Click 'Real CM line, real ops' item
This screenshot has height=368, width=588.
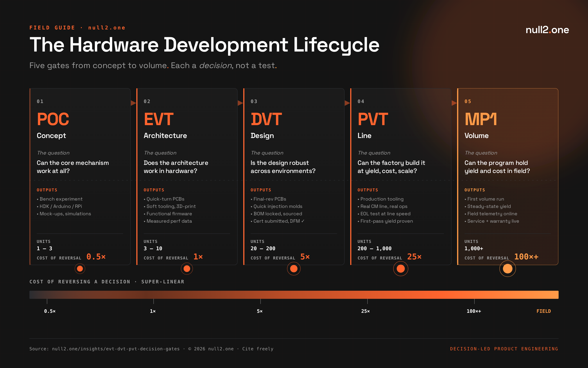click(x=384, y=206)
